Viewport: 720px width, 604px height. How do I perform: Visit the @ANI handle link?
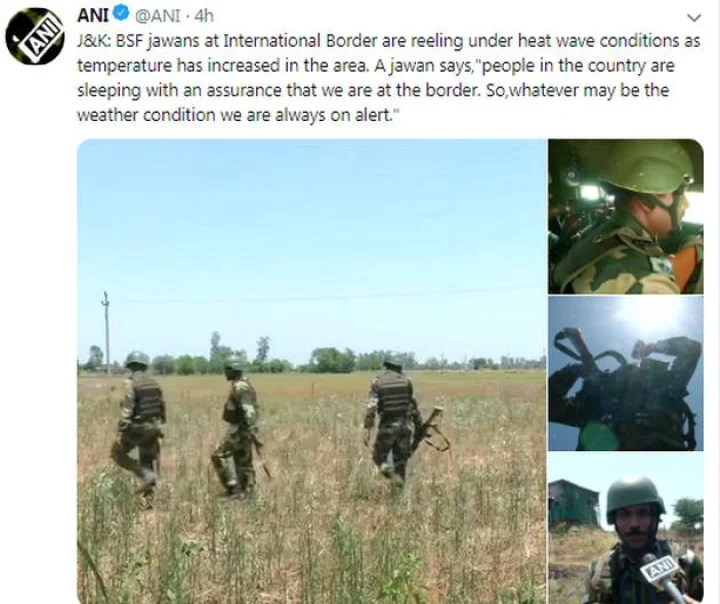[x=157, y=16]
